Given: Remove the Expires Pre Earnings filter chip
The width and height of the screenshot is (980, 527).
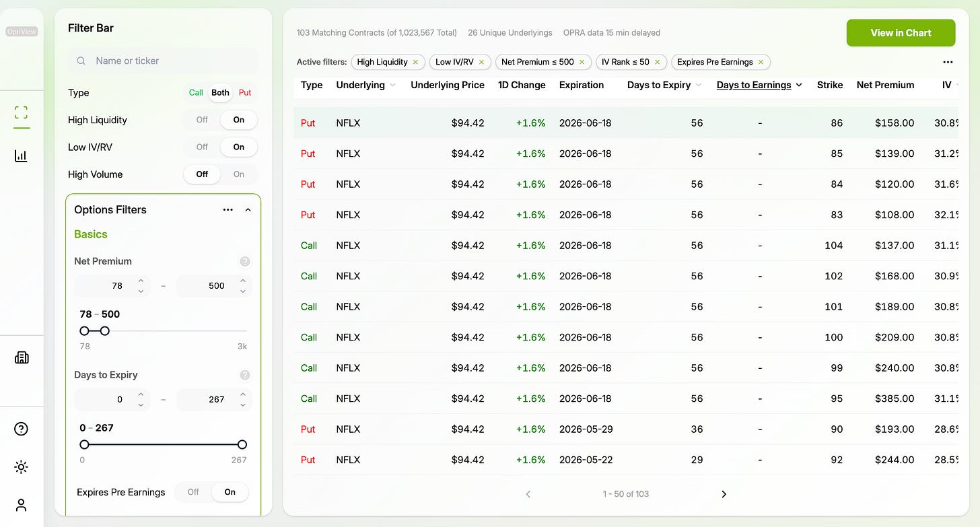Looking at the screenshot, I should point(761,62).
